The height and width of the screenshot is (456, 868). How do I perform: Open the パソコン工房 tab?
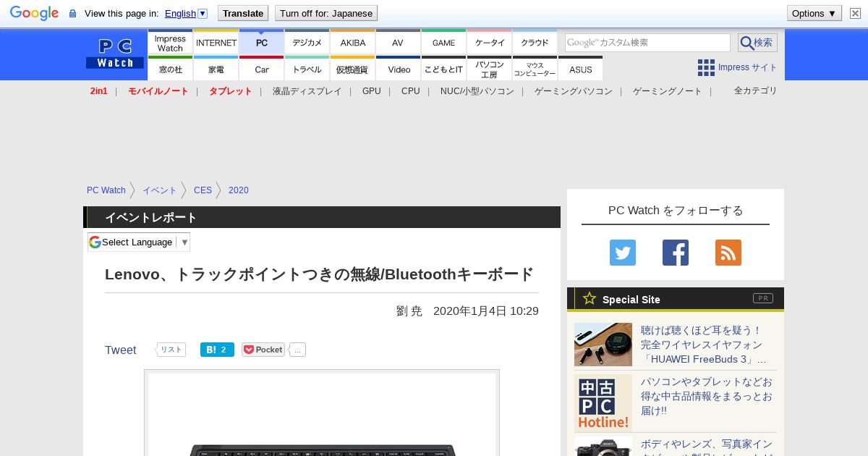(490, 69)
